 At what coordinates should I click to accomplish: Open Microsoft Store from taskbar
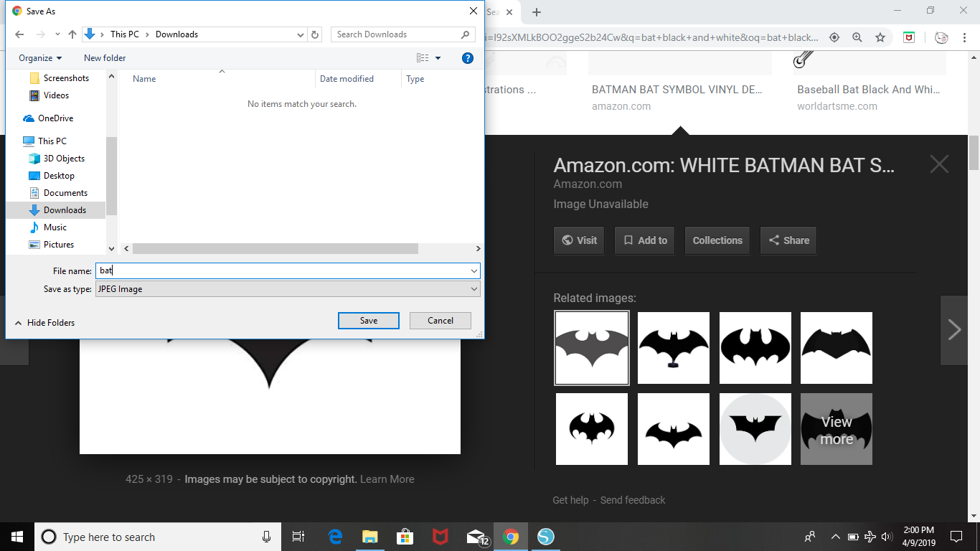(x=405, y=537)
